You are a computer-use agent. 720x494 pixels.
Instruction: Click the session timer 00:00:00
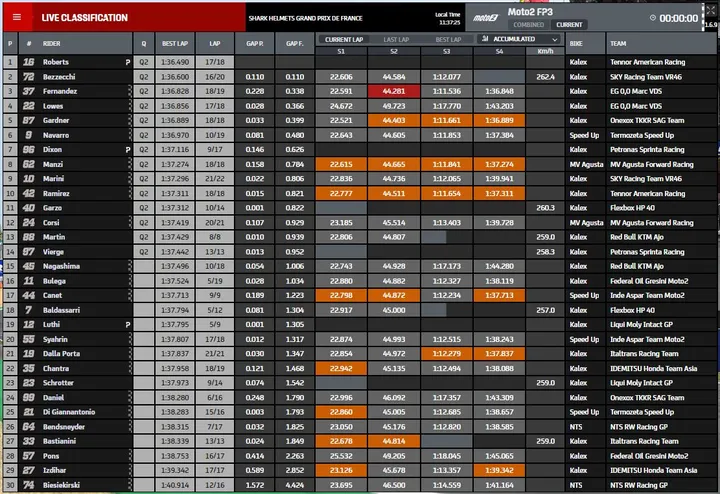679,18
